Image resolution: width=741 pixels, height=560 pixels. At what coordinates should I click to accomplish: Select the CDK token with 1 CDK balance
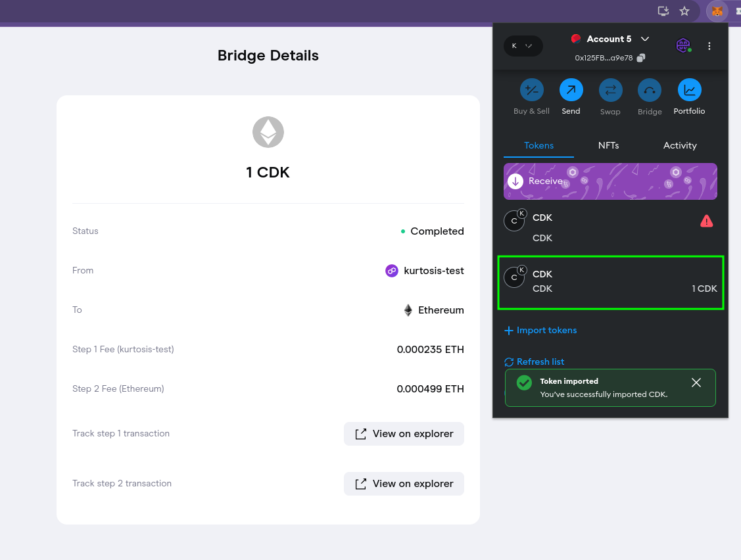tap(610, 282)
